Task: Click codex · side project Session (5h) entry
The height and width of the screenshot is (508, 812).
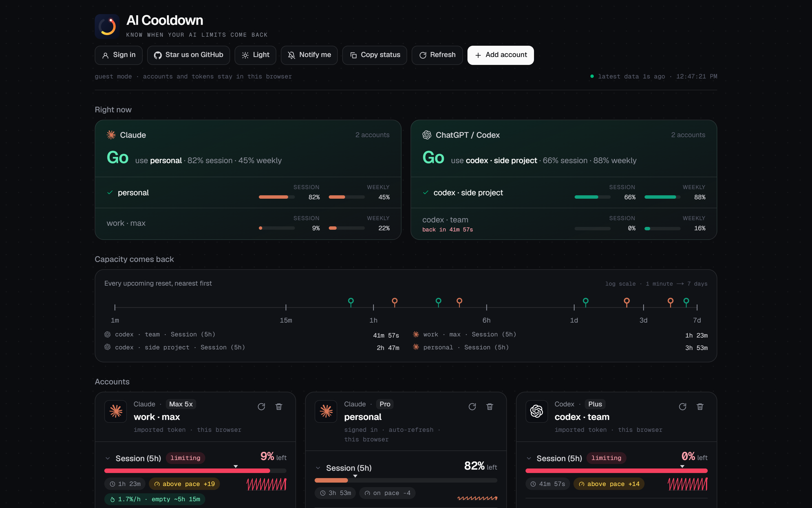Action: (x=252, y=348)
